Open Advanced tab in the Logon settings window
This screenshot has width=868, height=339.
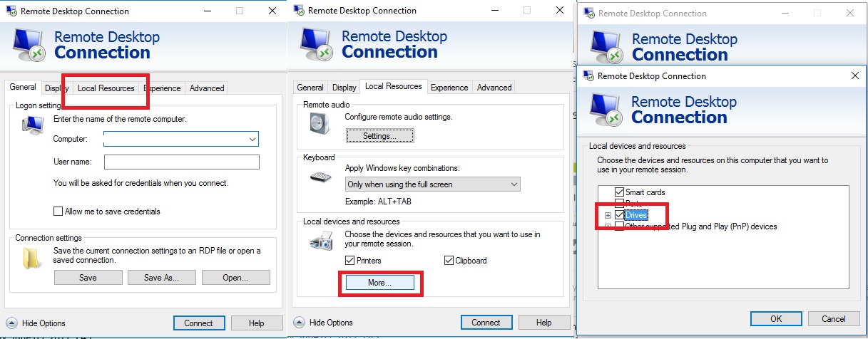(x=207, y=88)
